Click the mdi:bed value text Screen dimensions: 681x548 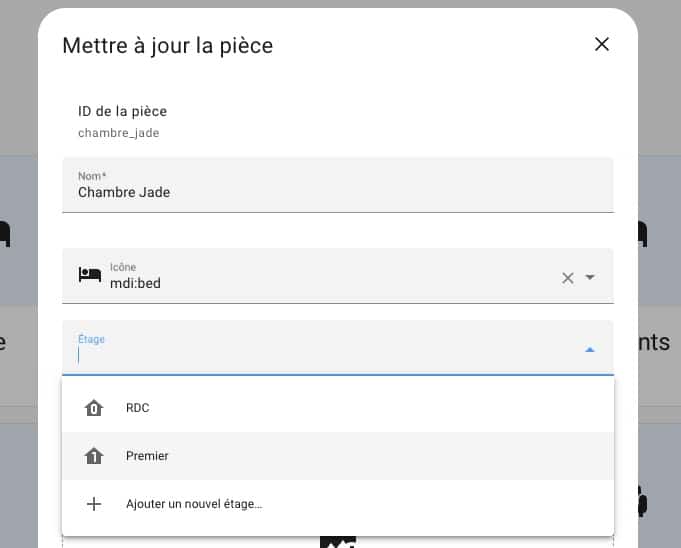[136, 283]
